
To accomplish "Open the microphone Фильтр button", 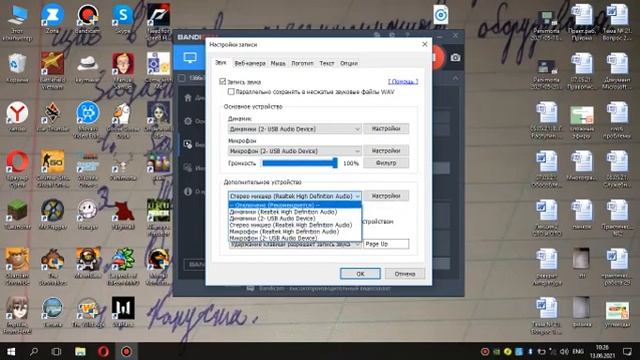I will [x=386, y=163].
